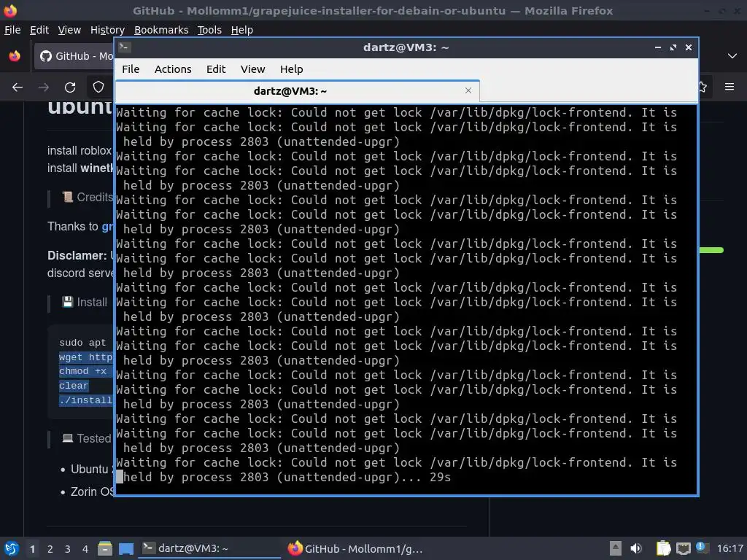Click the Firefox View icon in the tab bar
The width and height of the screenshot is (747, 560).
15,56
